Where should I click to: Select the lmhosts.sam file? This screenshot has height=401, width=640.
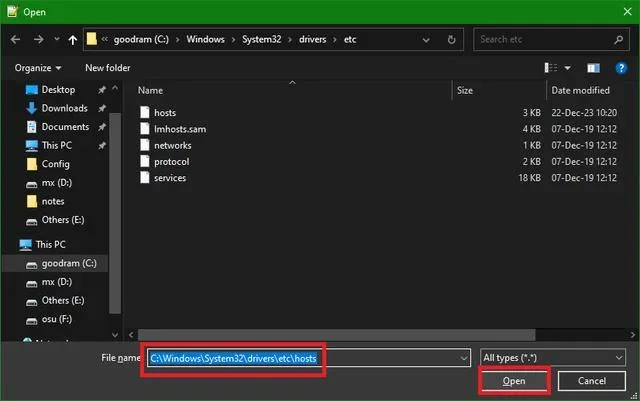(179, 129)
